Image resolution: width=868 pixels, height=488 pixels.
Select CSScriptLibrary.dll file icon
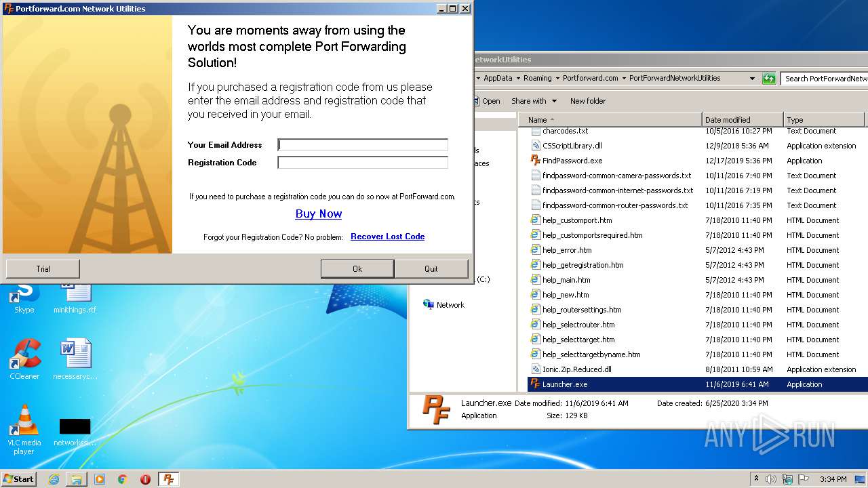535,146
